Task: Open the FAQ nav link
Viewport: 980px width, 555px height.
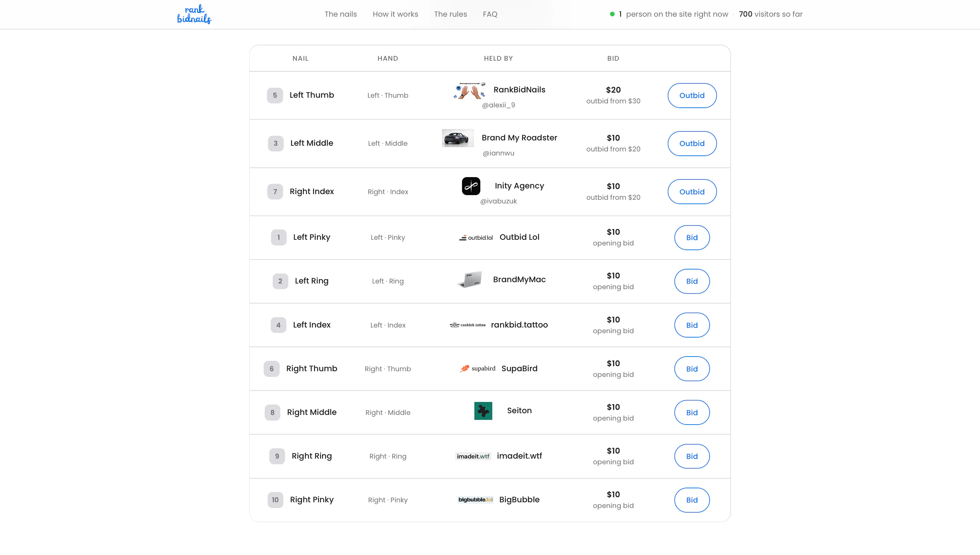Action: point(490,14)
